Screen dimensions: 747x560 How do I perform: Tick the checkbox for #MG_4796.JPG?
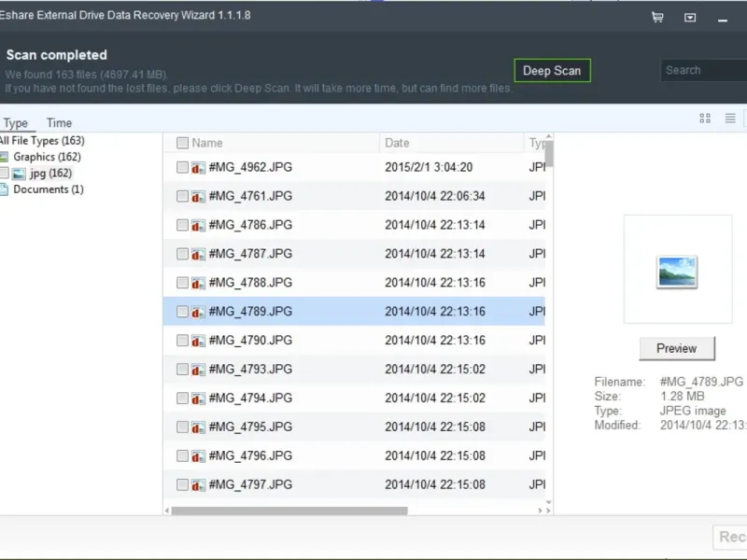[x=182, y=455]
